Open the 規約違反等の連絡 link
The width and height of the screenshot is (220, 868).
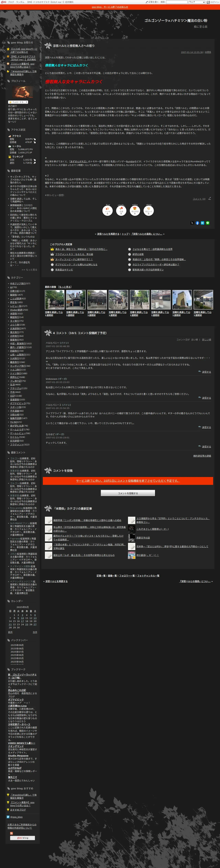tap(202, 456)
